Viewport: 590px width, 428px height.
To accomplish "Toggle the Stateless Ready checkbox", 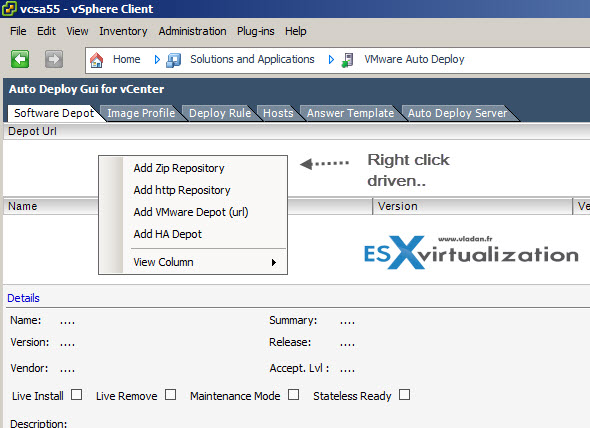I will (x=404, y=395).
